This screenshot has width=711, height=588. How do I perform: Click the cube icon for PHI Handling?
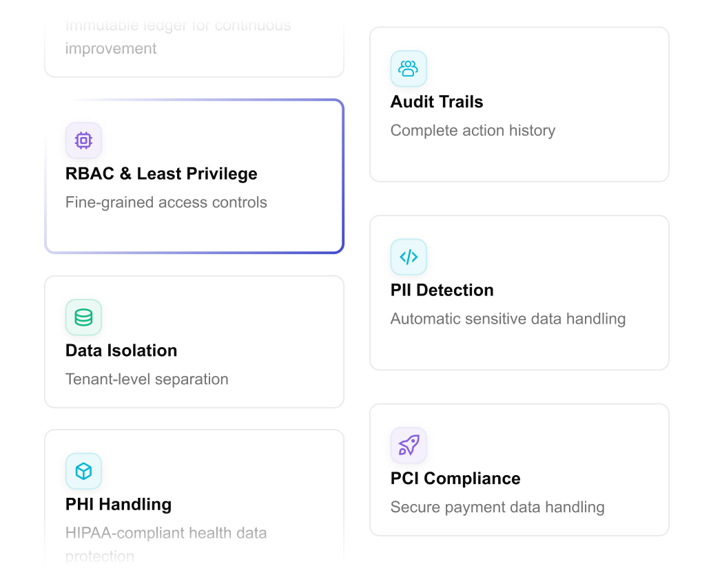83,471
